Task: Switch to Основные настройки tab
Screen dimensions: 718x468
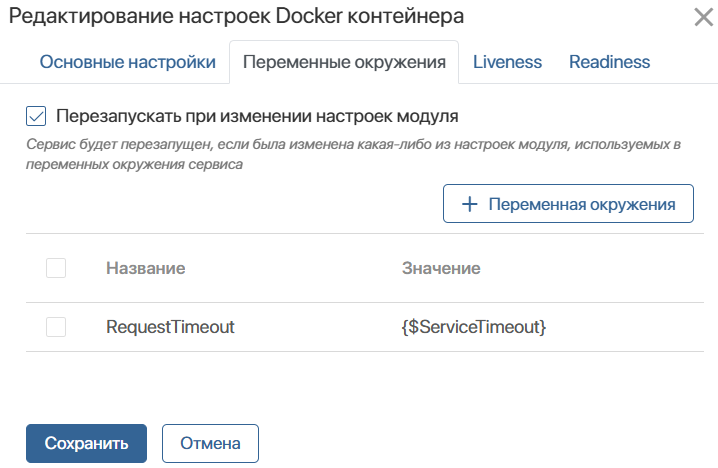Action: [x=127, y=62]
